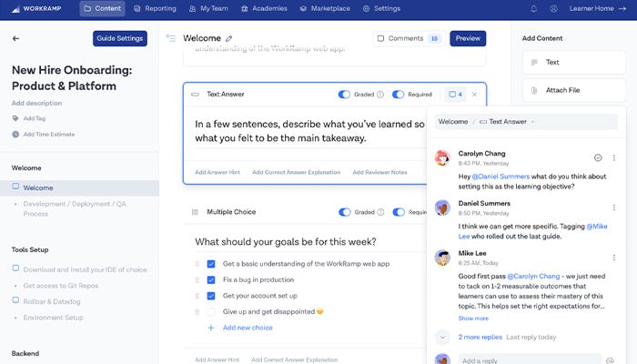
Task: Select 'Development / Deployment / QA Process' page
Action: (75, 208)
